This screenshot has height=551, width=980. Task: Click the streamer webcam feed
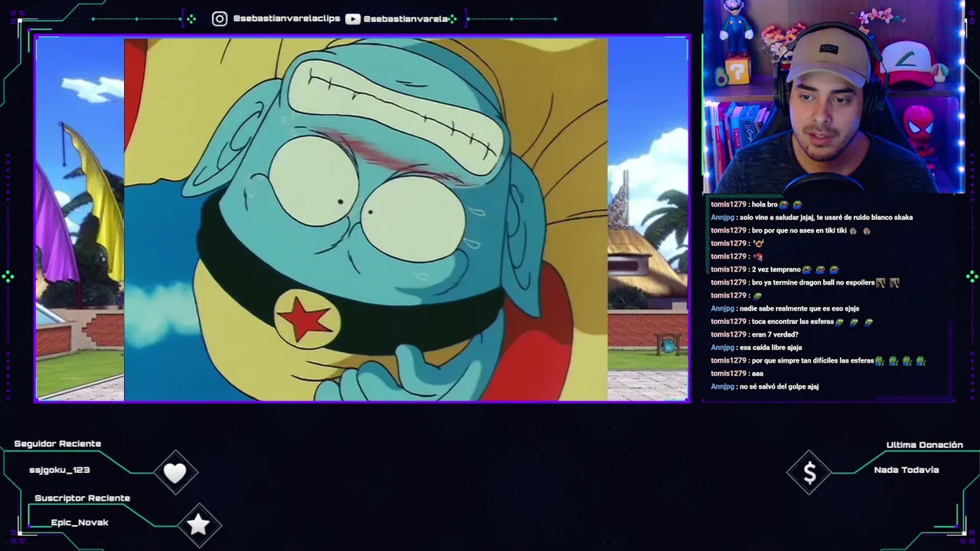[x=833, y=97]
